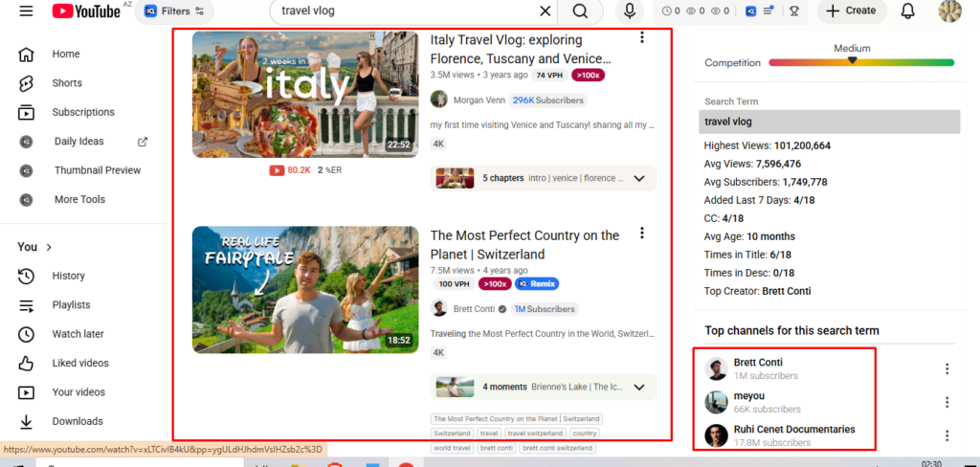The width and height of the screenshot is (980, 467).
Task: Click the Create button
Action: 851,11
